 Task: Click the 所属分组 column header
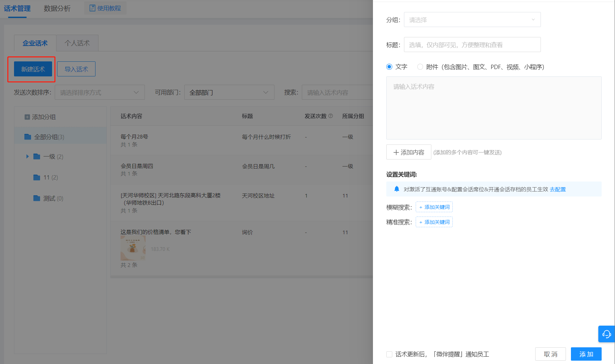pyautogui.click(x=353, y=116)
